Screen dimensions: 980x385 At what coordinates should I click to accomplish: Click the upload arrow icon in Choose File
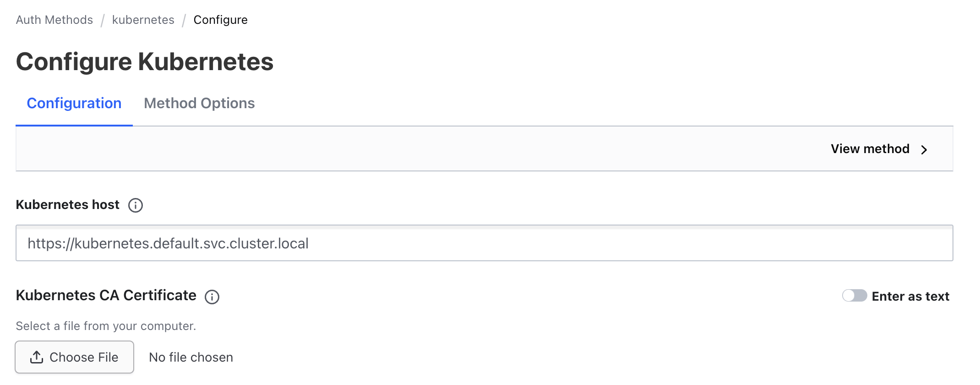pyautogui.click(x=37, y=357)
